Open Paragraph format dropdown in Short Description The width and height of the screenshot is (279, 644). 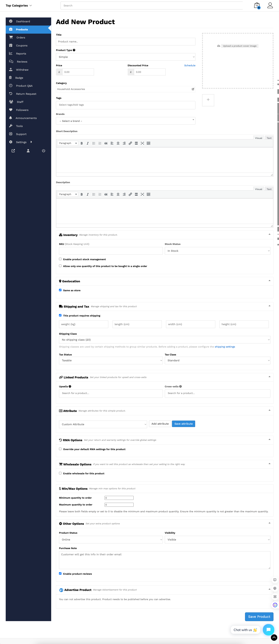coord(68,143)
